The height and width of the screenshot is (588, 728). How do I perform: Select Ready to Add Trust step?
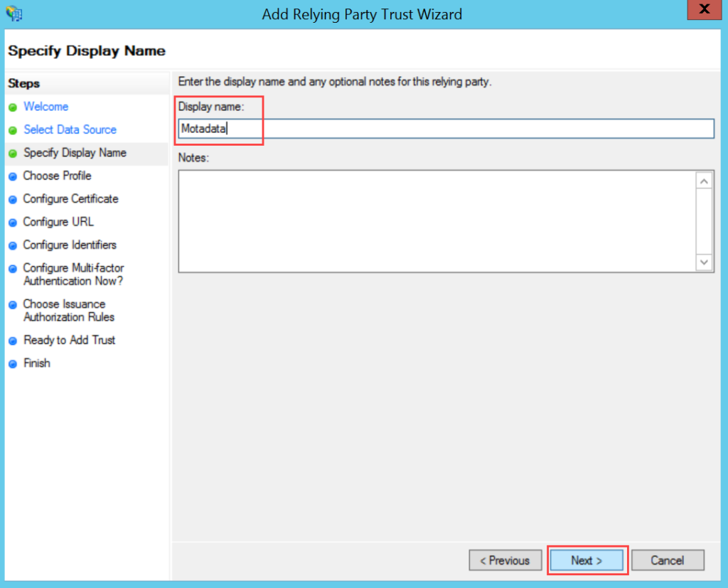pos(69,340)
